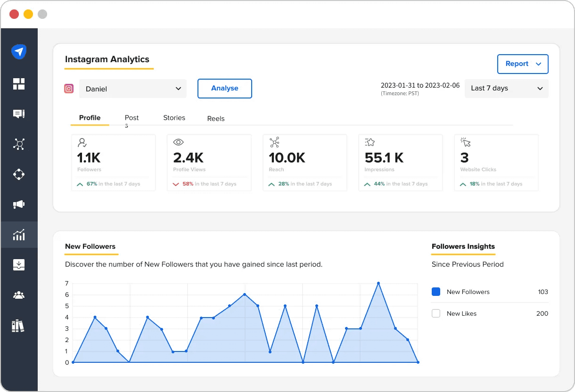The image size is (575, 392).
Task: Click the downloads inbox icon in sidebar
Action: click(x=19, y=264)
